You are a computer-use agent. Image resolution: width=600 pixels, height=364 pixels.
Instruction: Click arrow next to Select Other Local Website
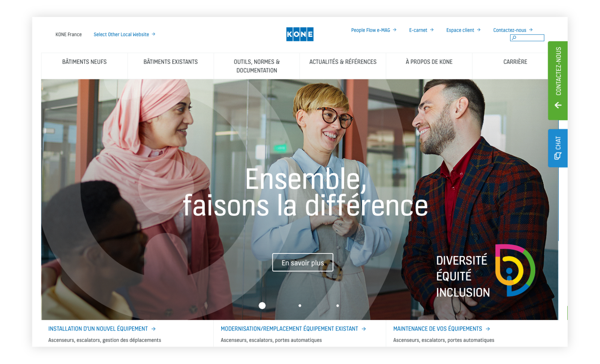pyautogui.click(x=153, y=34)
